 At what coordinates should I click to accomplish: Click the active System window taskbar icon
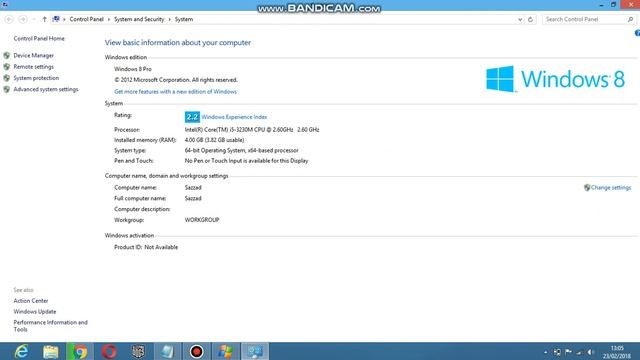coord(255,351)
